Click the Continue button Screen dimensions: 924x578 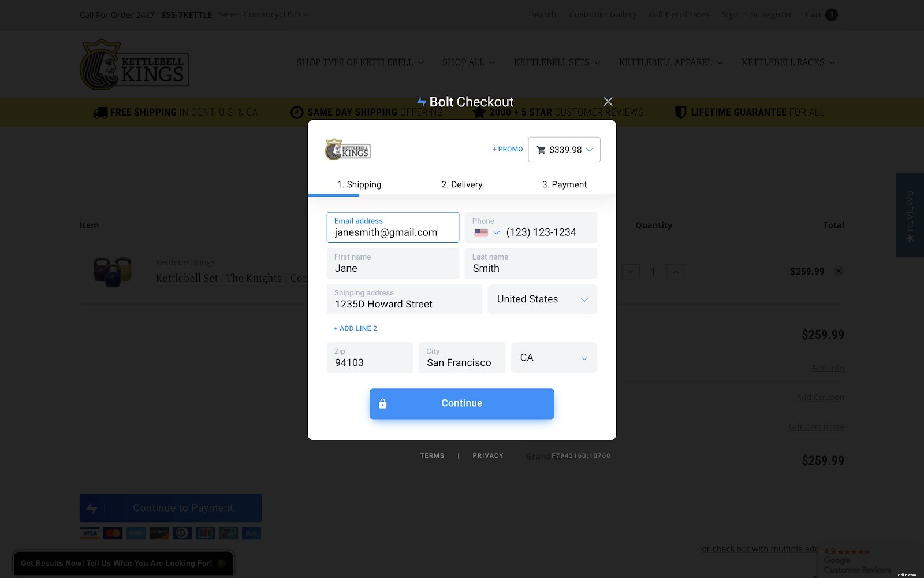pos(461,403)
